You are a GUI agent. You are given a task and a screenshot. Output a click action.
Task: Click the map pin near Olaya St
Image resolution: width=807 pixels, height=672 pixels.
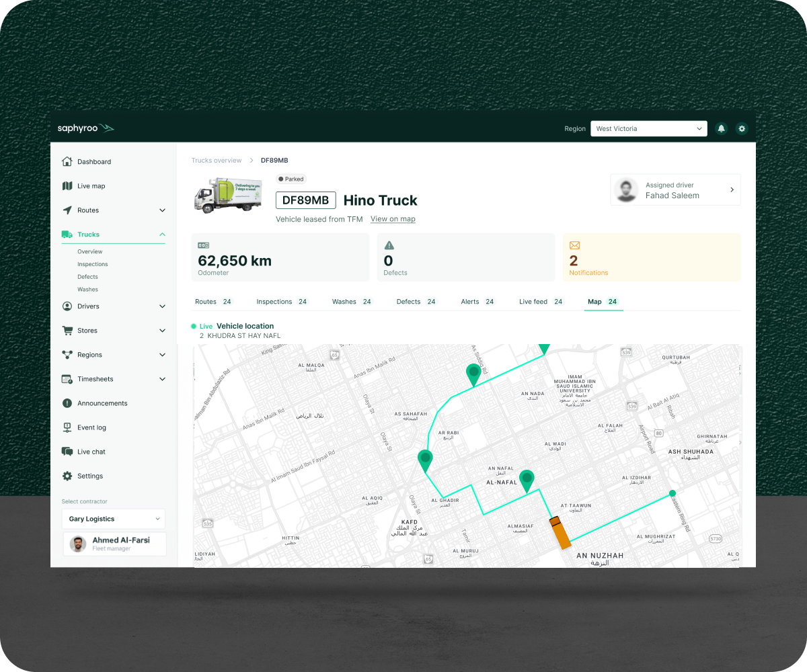coord(425,461)
